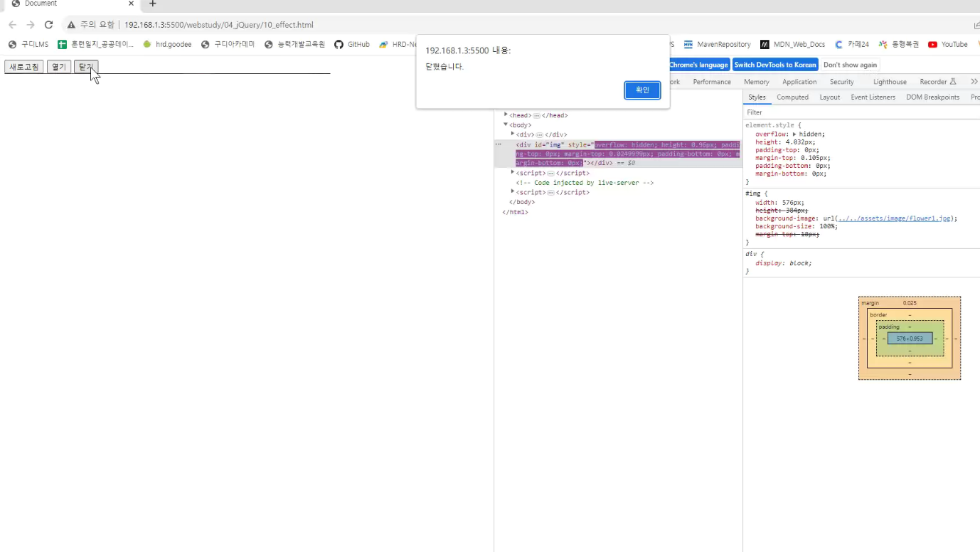The height and width of the screenshot is (552, 980).
Task: Reload the page with refresh icon
Action: click(x=49, y=25)
